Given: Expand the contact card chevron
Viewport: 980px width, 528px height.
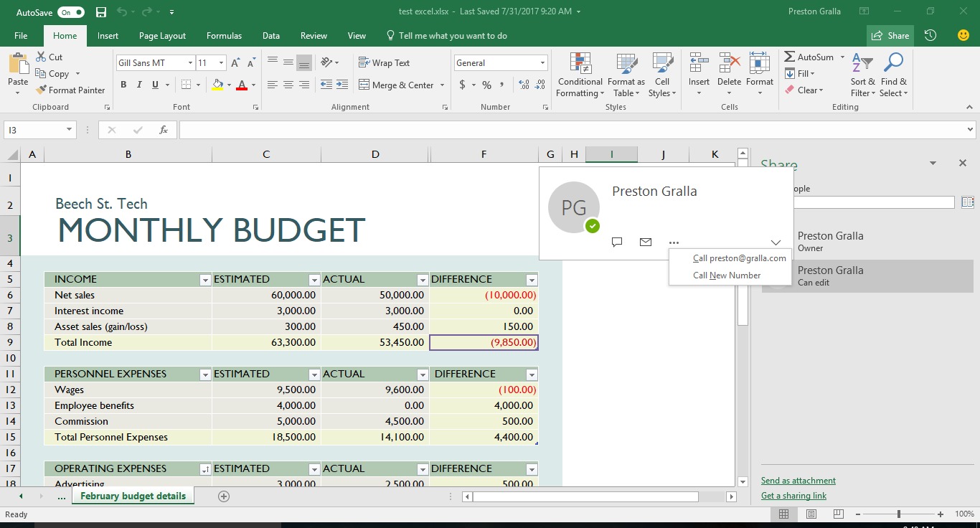Looking at the screenshot, I should (x=776, y=242).
